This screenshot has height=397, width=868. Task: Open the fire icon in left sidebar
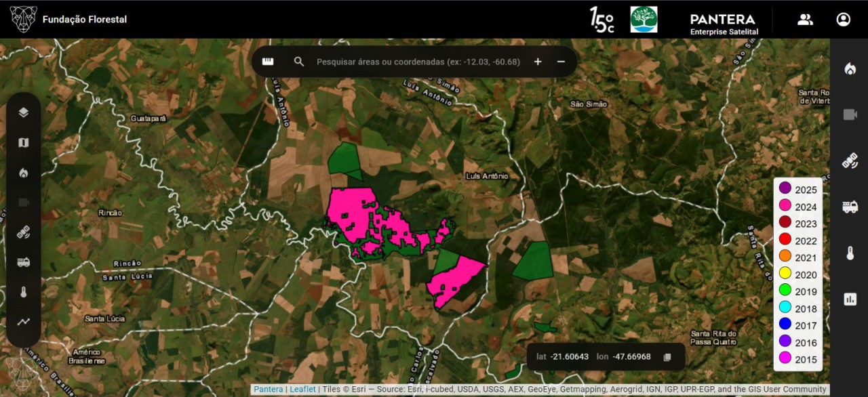(x=24, y=173)
